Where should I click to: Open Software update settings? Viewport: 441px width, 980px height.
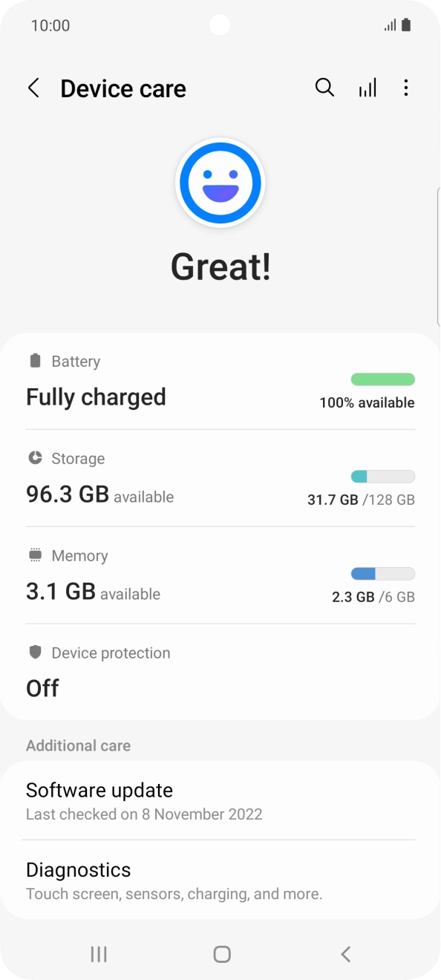[x=220, y=800]
